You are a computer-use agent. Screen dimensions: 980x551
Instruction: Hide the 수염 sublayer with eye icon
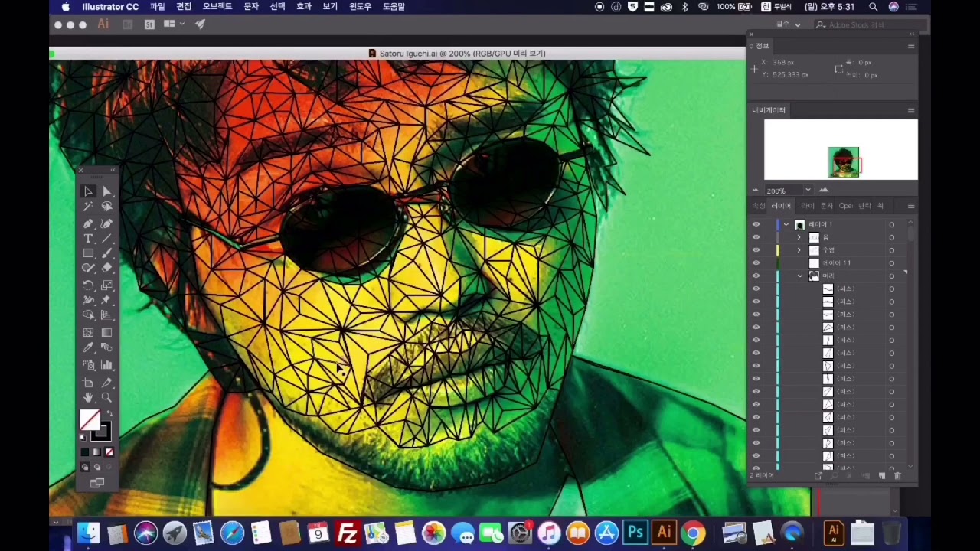click(756, 250)
